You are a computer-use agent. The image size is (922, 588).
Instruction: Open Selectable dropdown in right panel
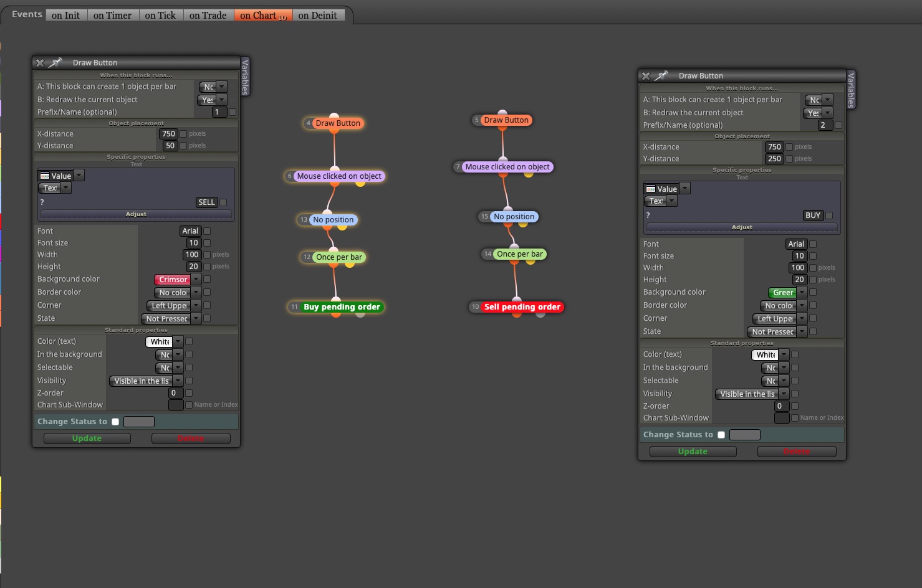[x=775, y=381]
